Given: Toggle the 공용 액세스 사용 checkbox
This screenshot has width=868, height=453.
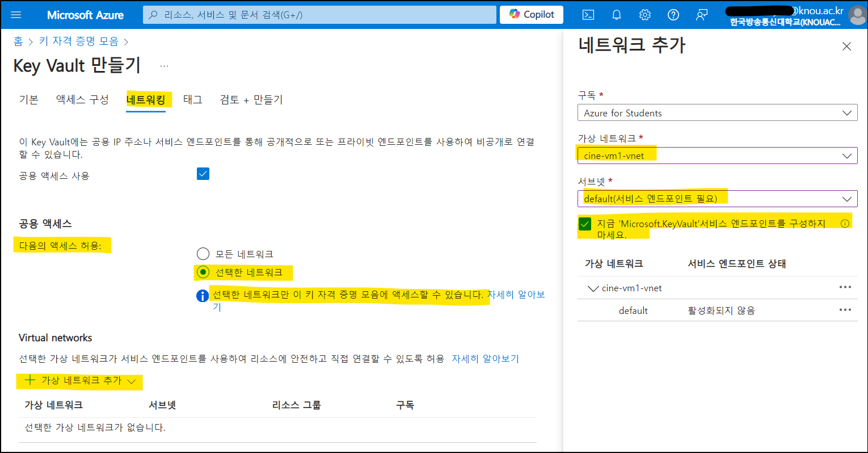Looking at the screenshot, I should point(203,174).
